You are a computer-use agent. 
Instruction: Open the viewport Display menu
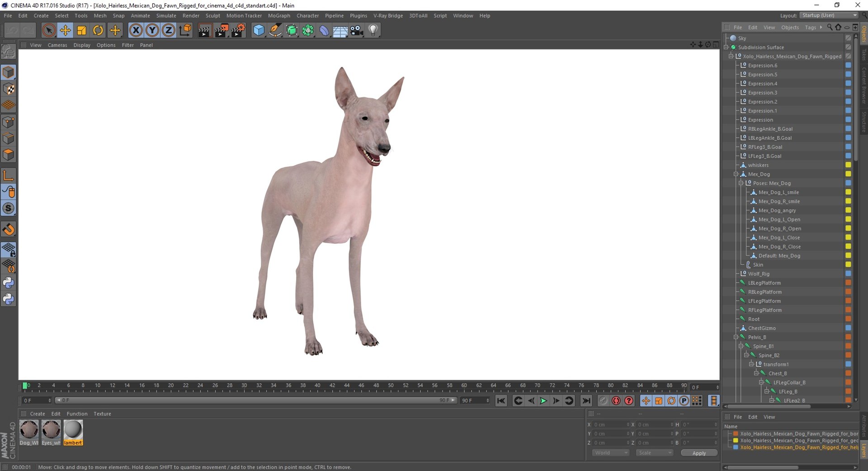coord(82,45)
